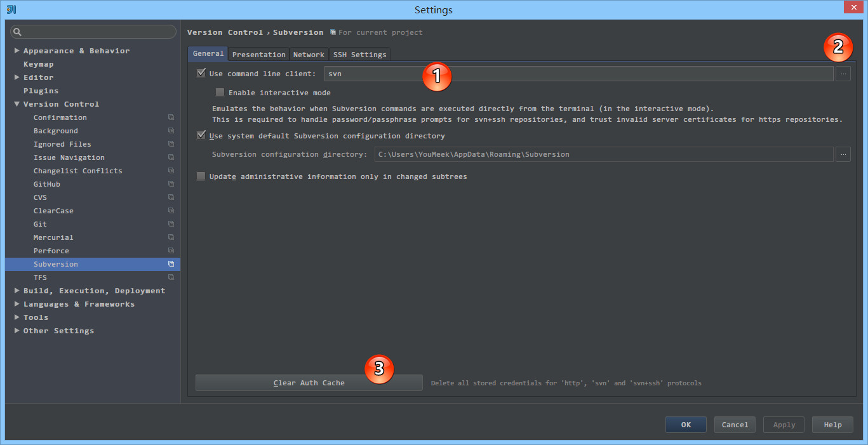The width and height of the screenshot is (868, 445).
Task: Expand the Appearance & Behavior section
Action: (17, 51)
